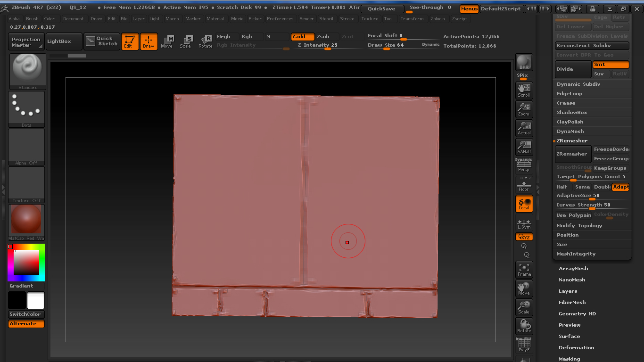Click the SwitchColor button
The width and height of the screenshot is (644, 362).
pos(26,314)
